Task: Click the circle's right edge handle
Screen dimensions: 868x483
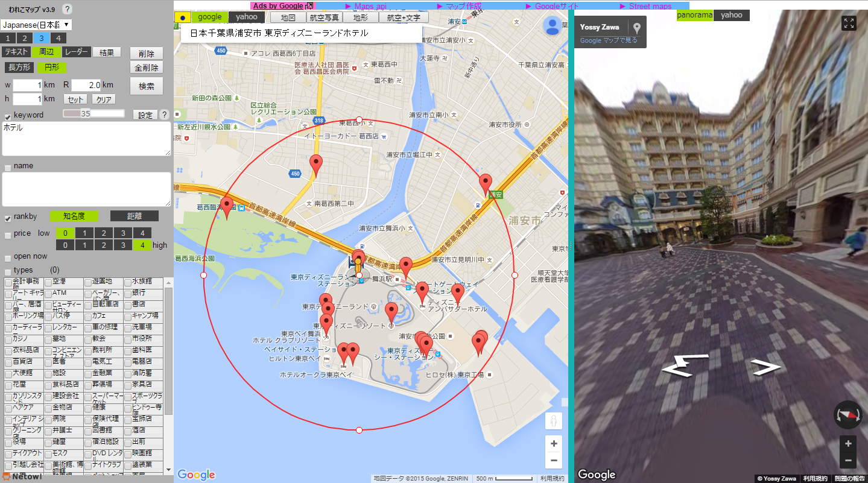Action: click(515, 275)
